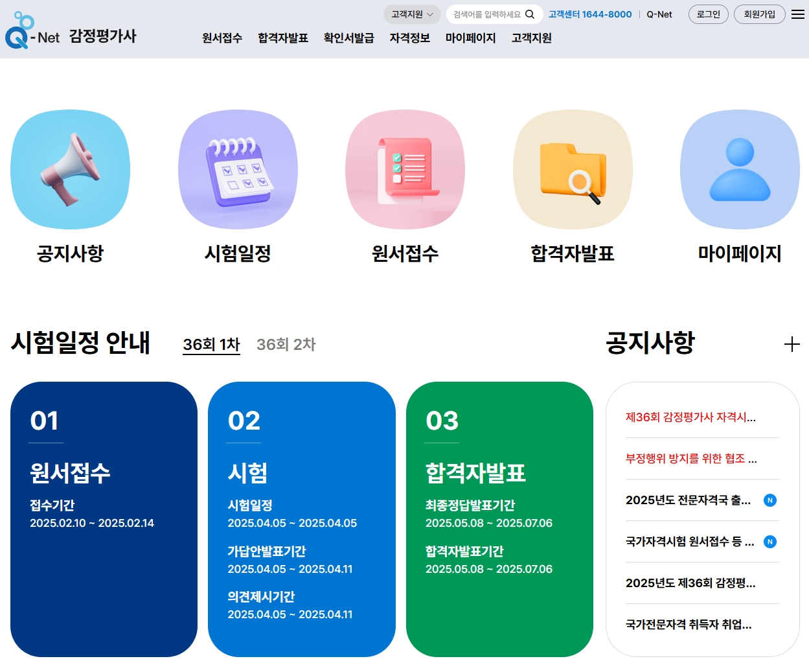Expand the 공지사항 list with plus button
The image size is (809, 672).
[x=791, y=344]
